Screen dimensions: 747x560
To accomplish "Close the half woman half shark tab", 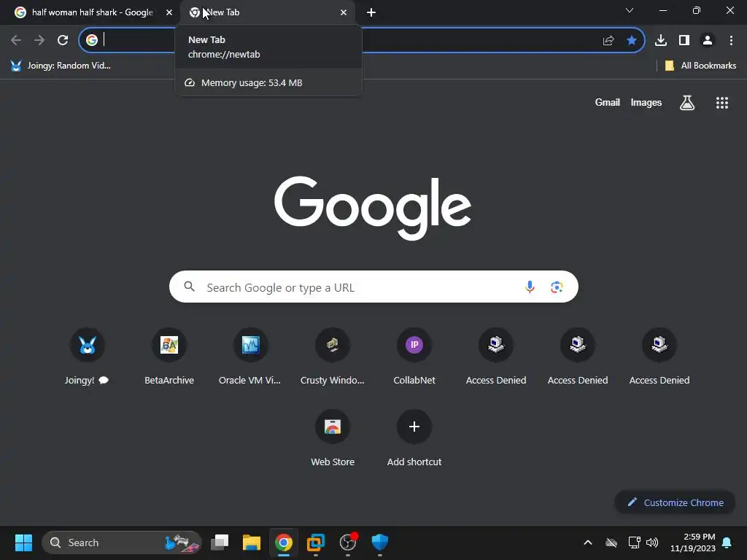I will [x=169, y=12].
